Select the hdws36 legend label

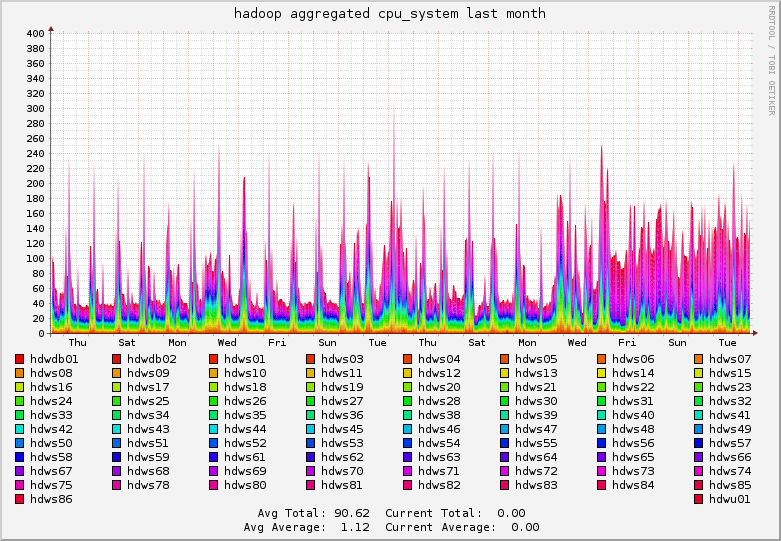tap(342, 415)
